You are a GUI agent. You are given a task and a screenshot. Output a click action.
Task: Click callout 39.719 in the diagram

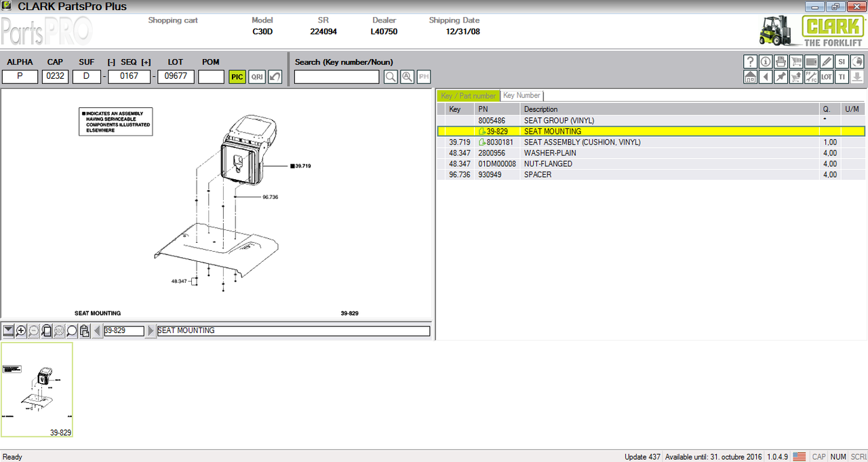click(x=302, y=166)
